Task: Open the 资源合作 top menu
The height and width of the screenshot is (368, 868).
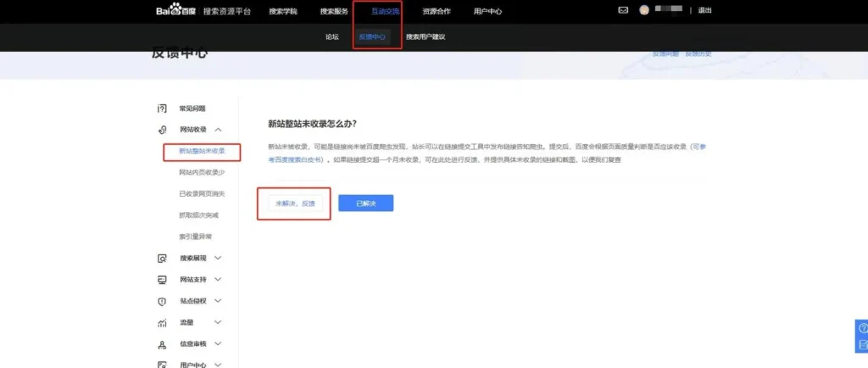Action: coord(437,11)
